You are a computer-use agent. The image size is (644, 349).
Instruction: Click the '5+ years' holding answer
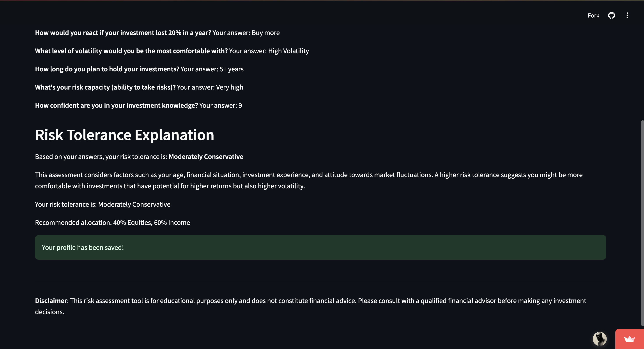231,69
